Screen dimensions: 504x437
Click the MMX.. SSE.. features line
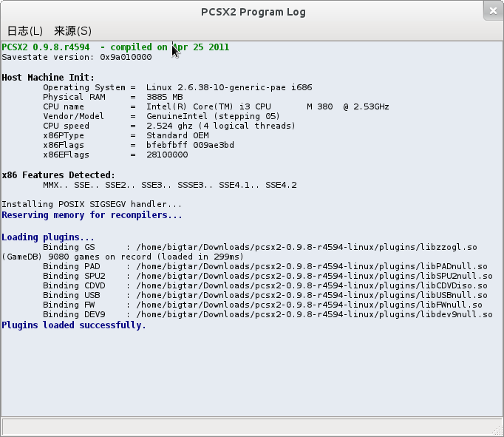pos(170,185)
